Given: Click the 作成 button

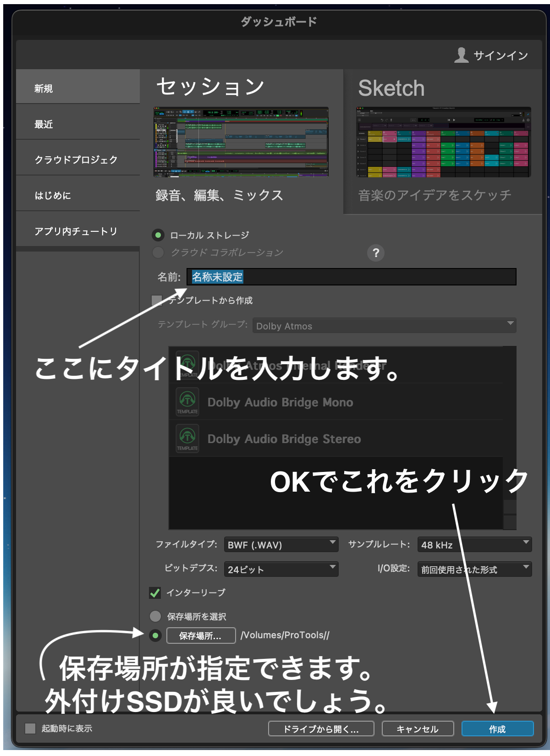Looking at the screenshot, I should click(497, 729).
